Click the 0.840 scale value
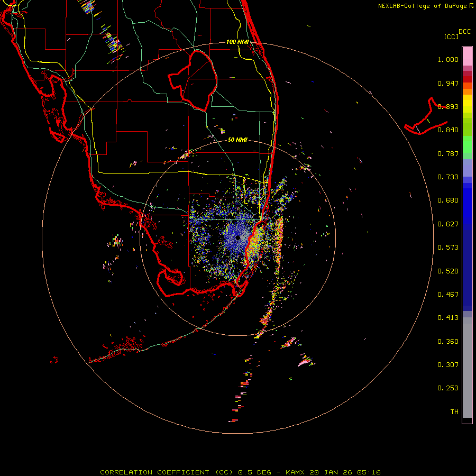 pos(448,130)
